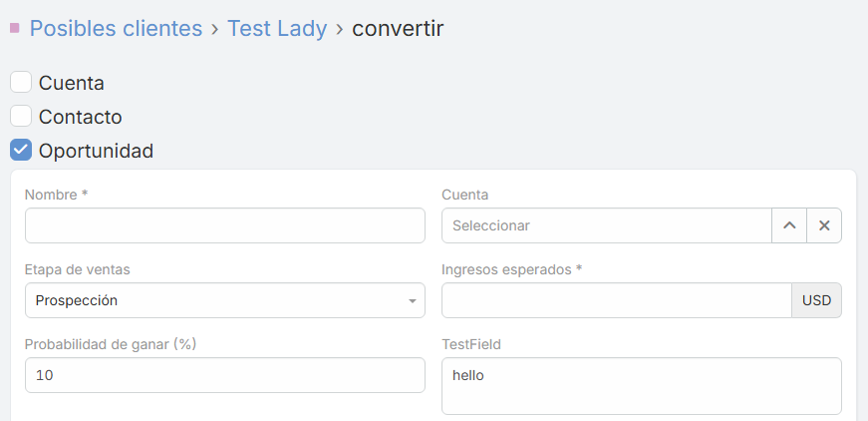Uncheck the Oportunidad checkbox
Screen dimensions: 868x421
click(x=21, y=151)
